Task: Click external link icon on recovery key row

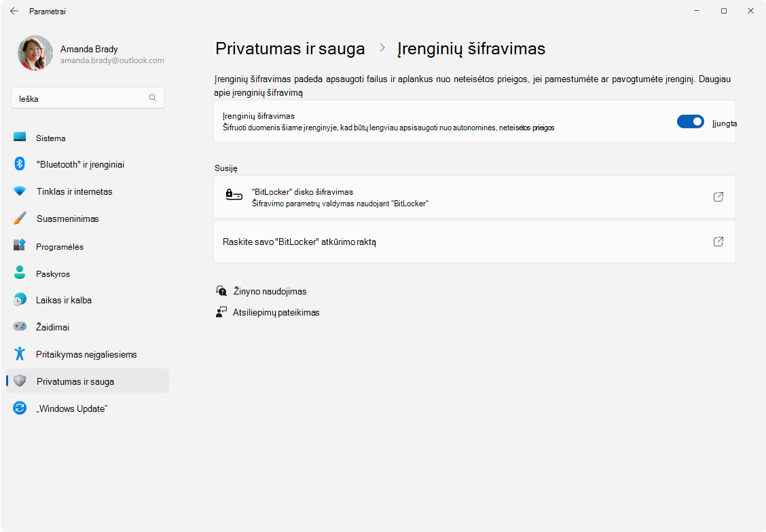Action: pyautogui.click(x=718, y=242)
